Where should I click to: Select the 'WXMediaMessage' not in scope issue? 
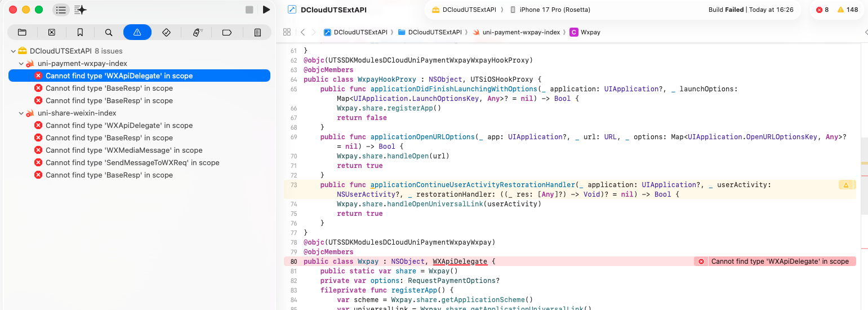tap(139, 150)
